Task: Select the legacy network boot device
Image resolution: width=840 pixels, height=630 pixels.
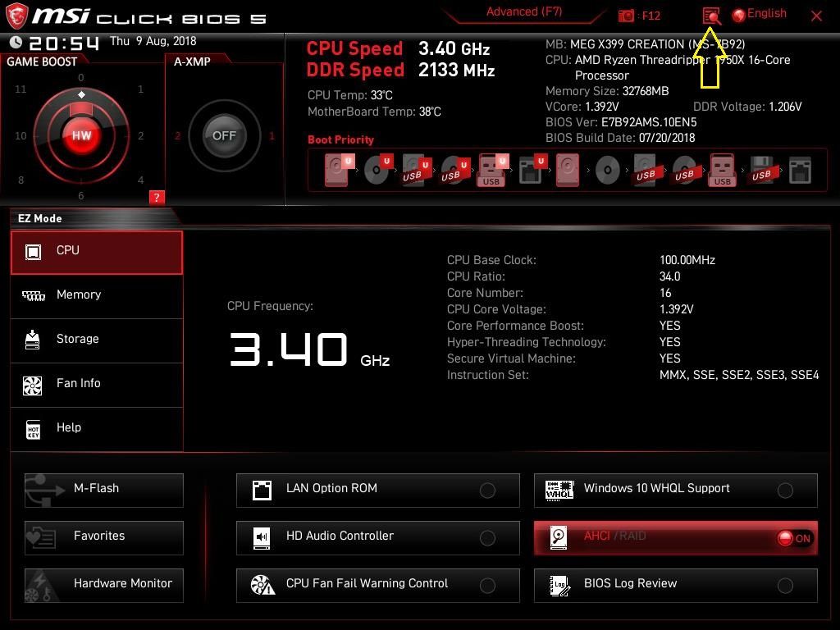Action: (x=800, y=171)
